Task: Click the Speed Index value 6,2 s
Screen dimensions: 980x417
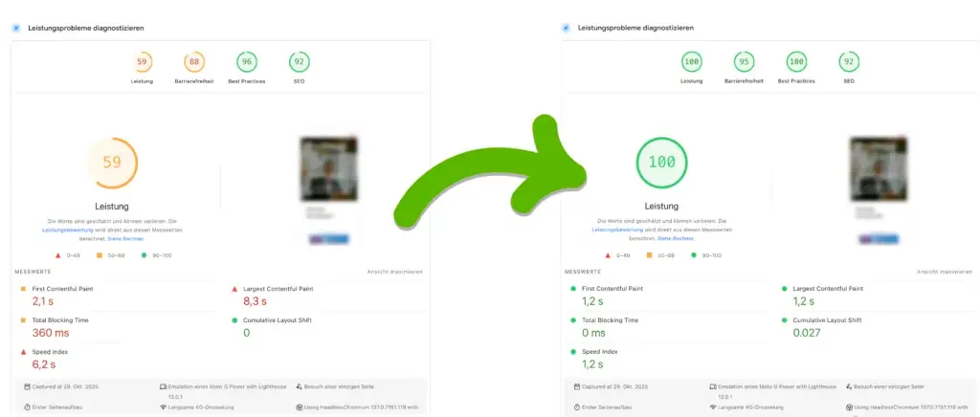Action: pyautogui.click(x=44, y=364)
